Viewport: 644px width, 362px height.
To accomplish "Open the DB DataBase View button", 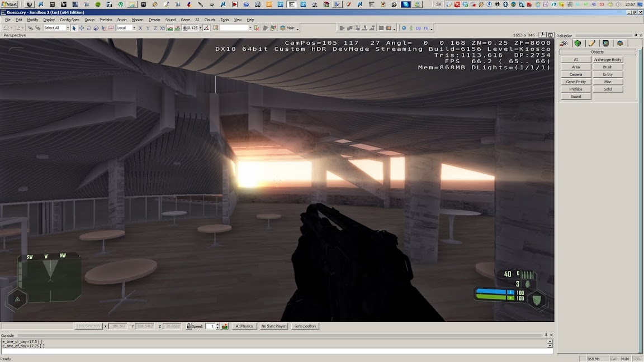I will 419,28.
